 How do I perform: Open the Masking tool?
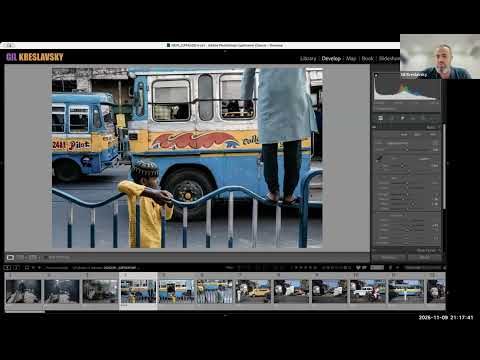tap(423, 118)
